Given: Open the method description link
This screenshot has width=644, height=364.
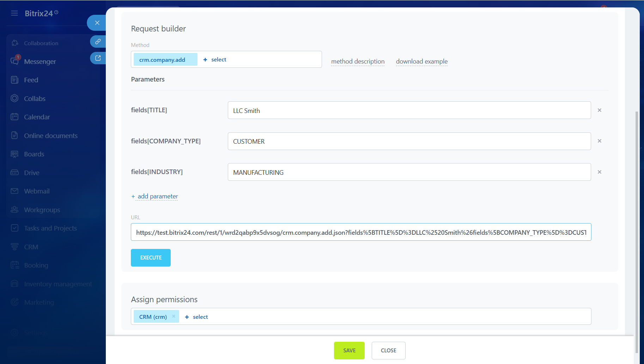Looking at the screenshot, I should coord(358,61).
